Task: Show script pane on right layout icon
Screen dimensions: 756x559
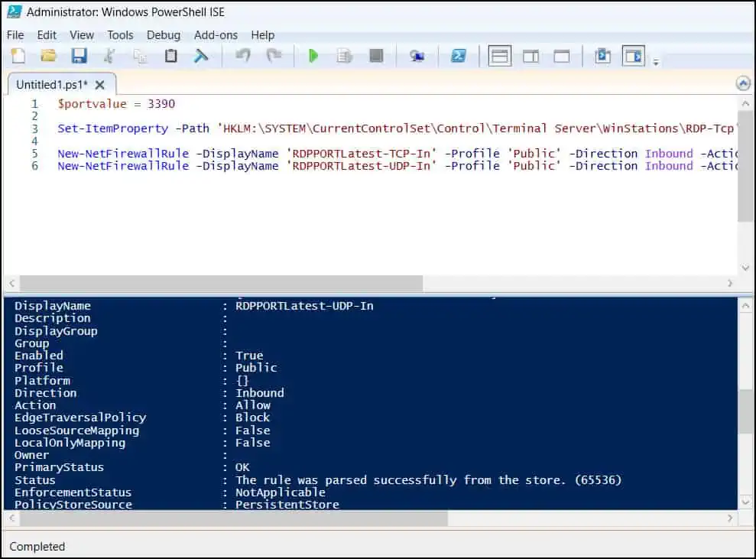Action: click(530, 57)
